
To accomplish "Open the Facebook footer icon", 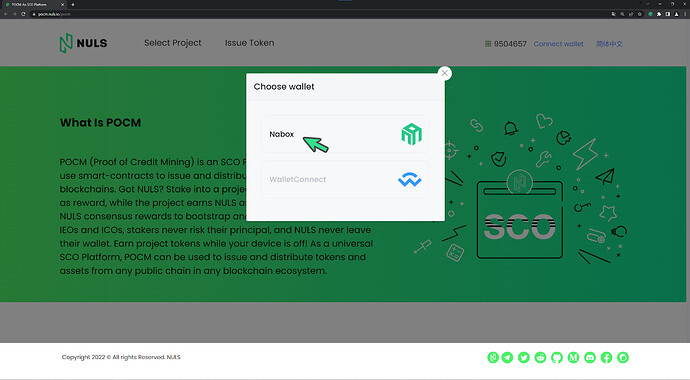I will click(x=606, y=358).
